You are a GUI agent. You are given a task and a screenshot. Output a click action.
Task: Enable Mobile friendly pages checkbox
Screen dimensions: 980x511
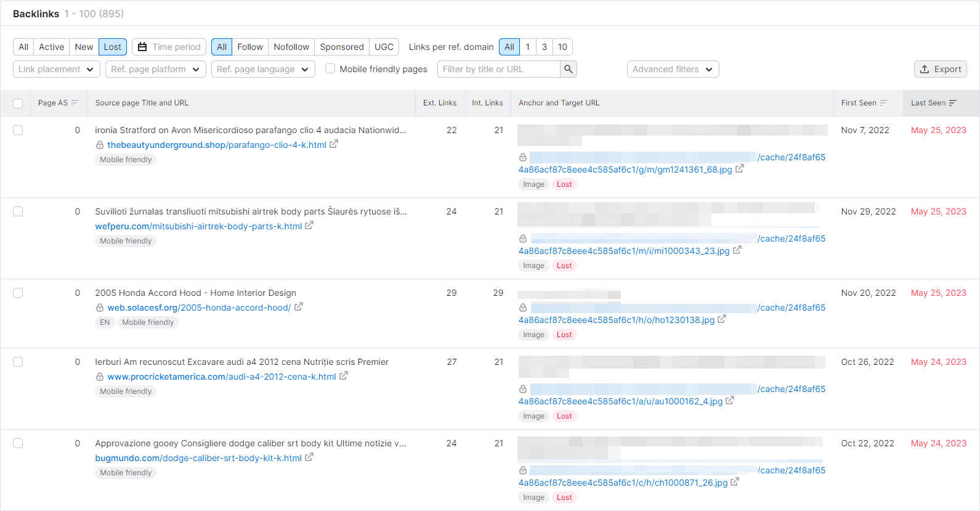coord(330,68)
